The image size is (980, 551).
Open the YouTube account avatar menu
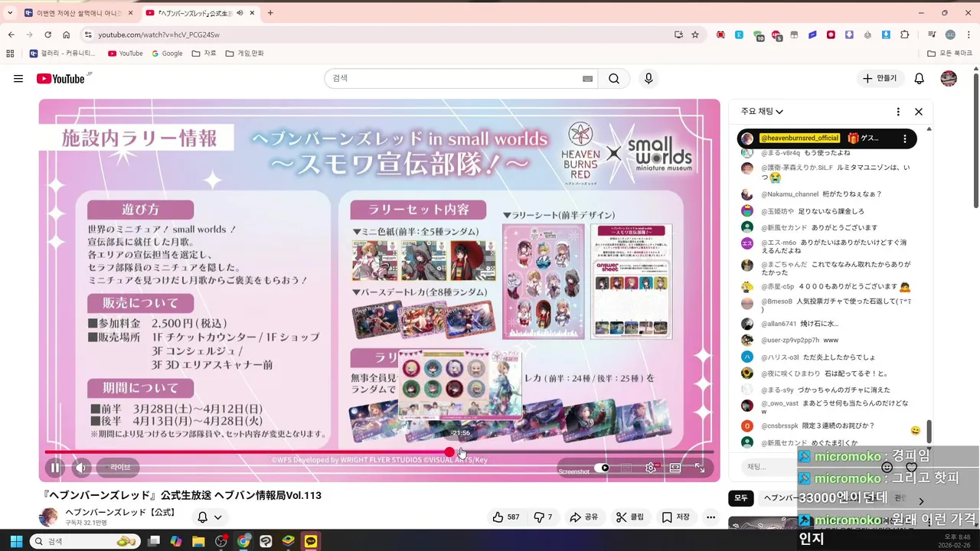click(x=949, y=78)
